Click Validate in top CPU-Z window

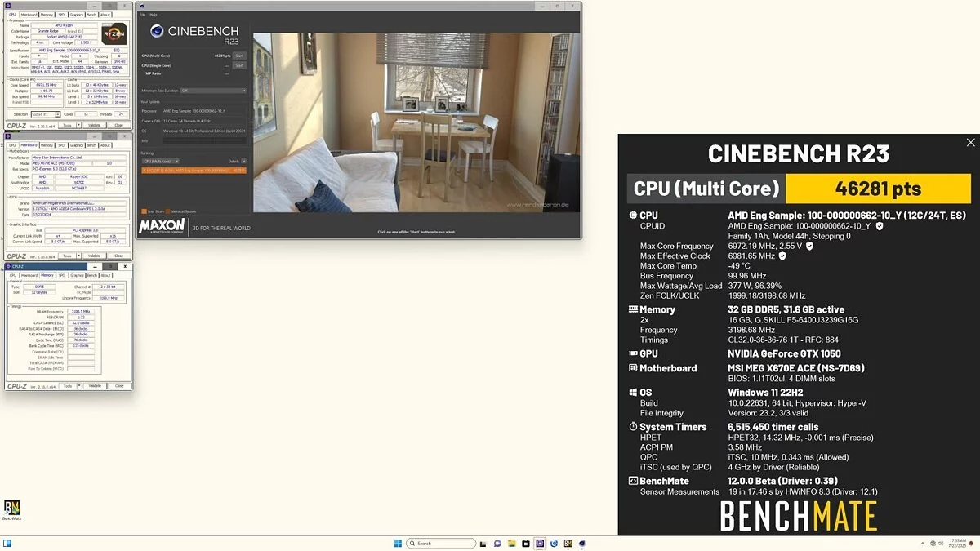[x=94, y=125]
